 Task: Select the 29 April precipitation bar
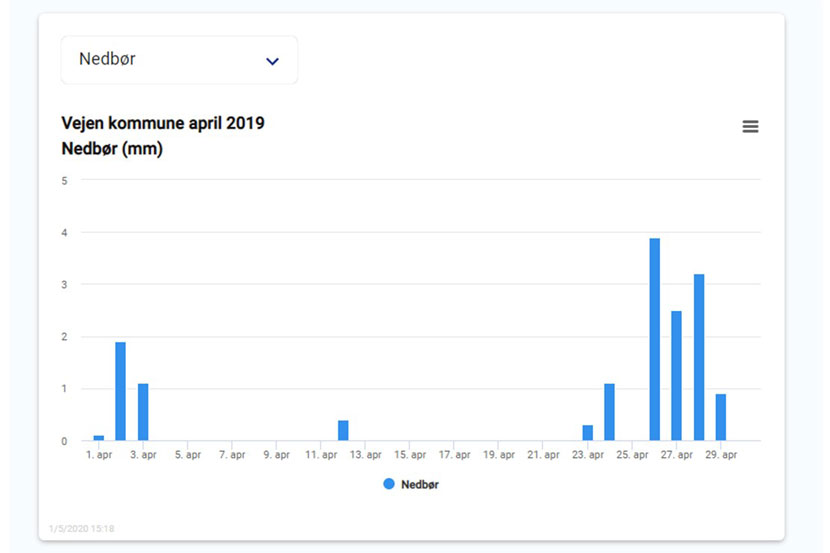coord(721,417)
